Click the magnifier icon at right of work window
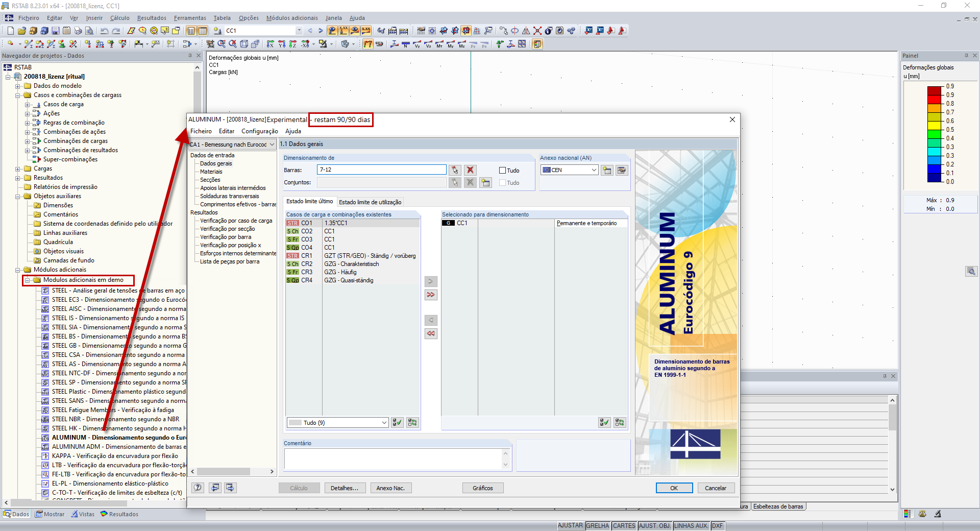This screenshot has width=980, height=531. coord(971,271)
